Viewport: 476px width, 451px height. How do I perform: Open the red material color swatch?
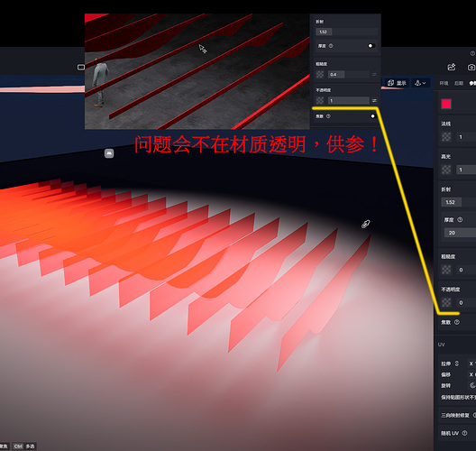[446, 104]
